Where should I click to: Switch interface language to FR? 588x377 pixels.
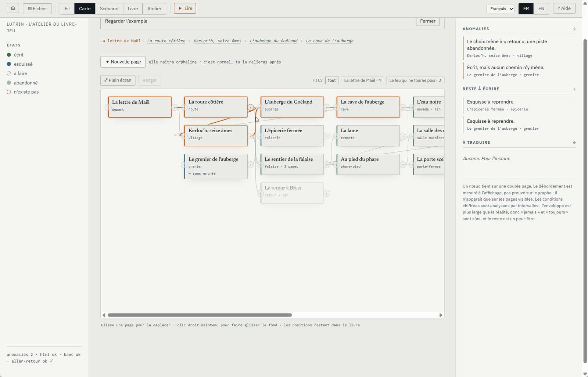[x=526, y=8]
